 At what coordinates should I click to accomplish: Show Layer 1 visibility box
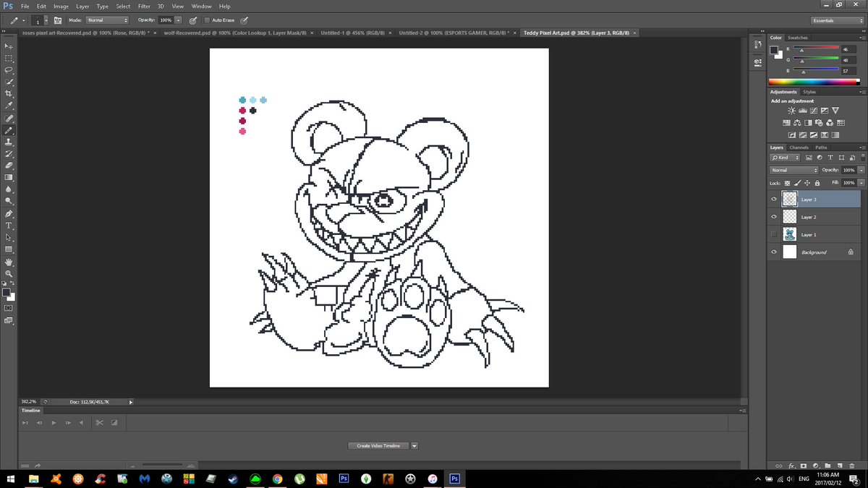774,234
